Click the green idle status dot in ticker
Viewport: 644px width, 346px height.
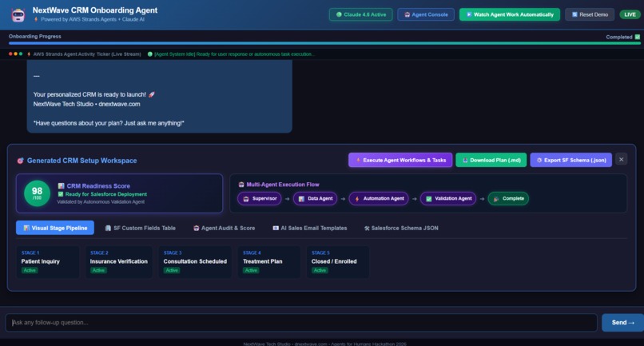point(150,54)
